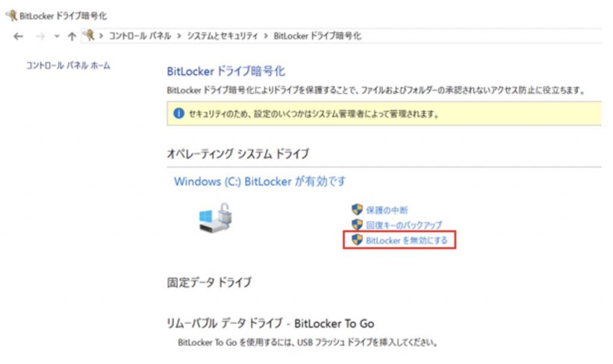613x364 pixels.
Task: Click BitLocker を無効にする link
Action: pyautogui.click(x=406, y=240)
